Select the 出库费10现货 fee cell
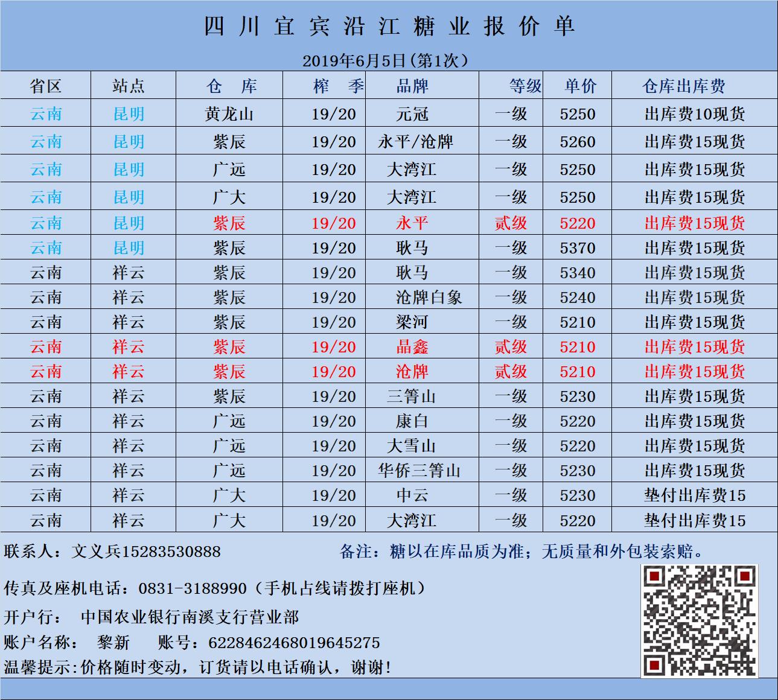The image size is (778, 700). pyautogui.click(x=695, y=114)
